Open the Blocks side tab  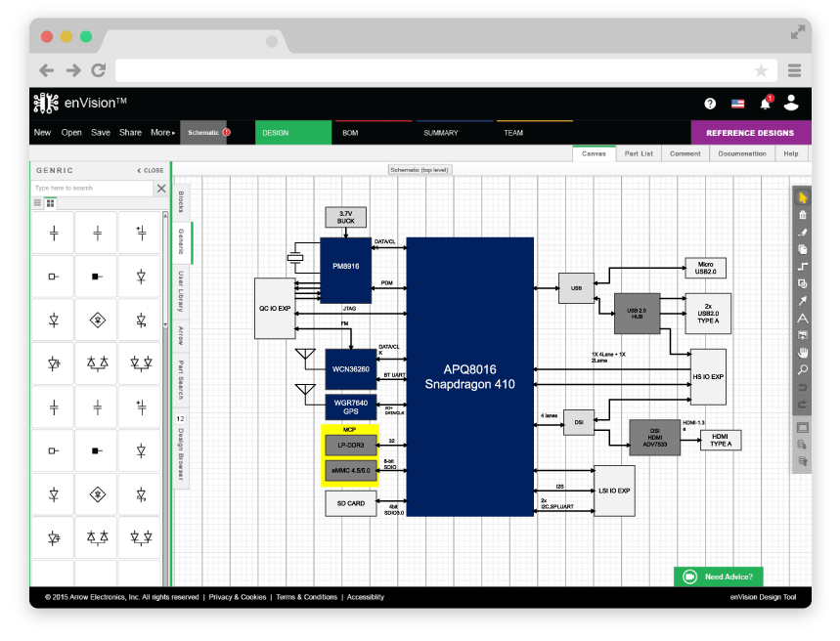coord(181,201)
